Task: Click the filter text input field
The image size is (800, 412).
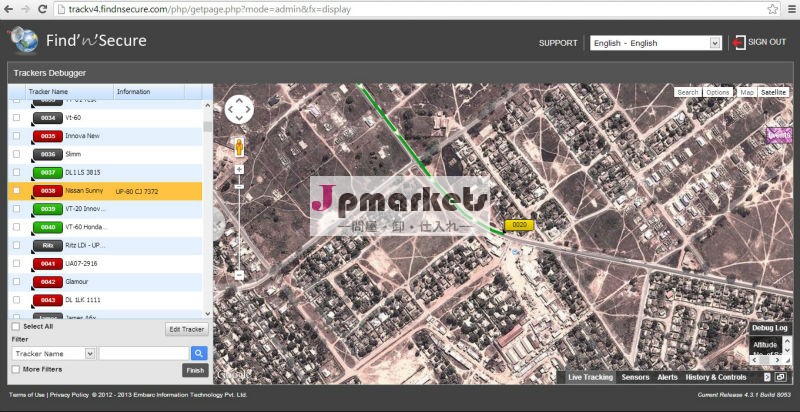Action: point(144,353)
